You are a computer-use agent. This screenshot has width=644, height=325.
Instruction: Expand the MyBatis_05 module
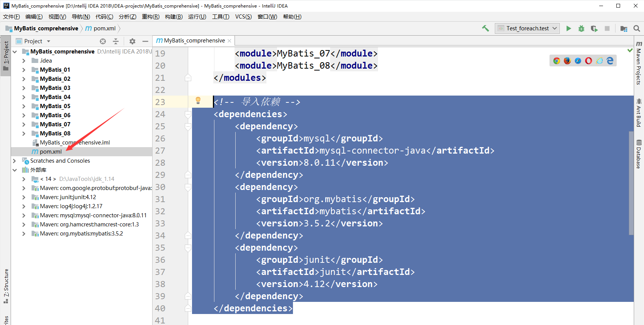click(x=24, y=106)
